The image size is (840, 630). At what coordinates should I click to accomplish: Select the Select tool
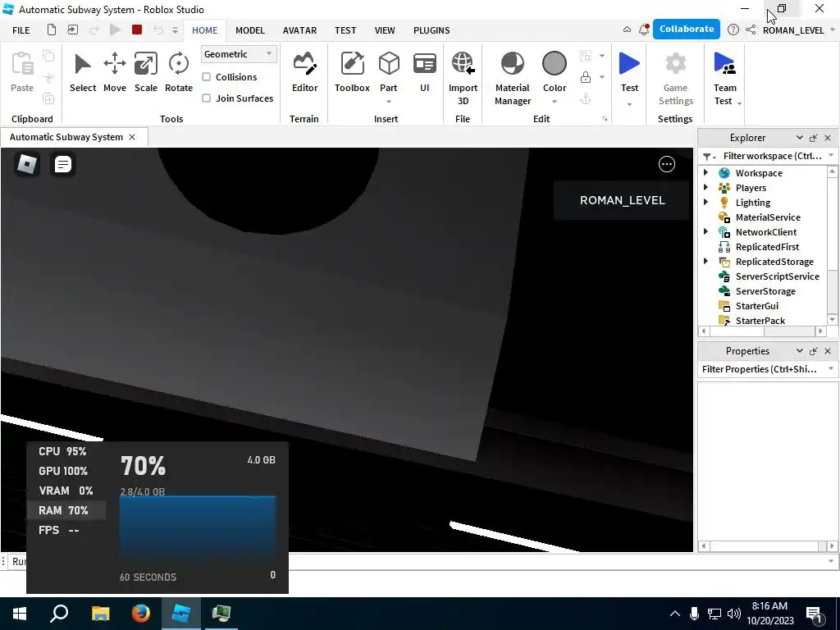(x=83, y=73)
